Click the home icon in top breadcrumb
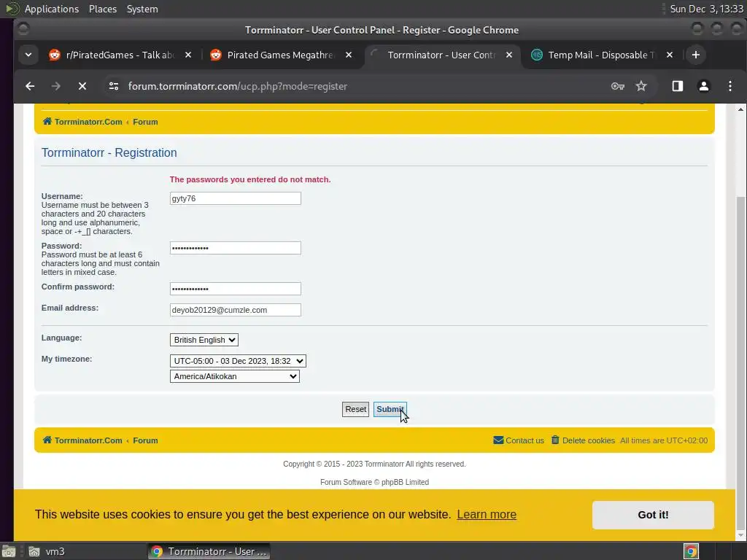This screenshot has height=560, width=747. click(x=47, y=122)
